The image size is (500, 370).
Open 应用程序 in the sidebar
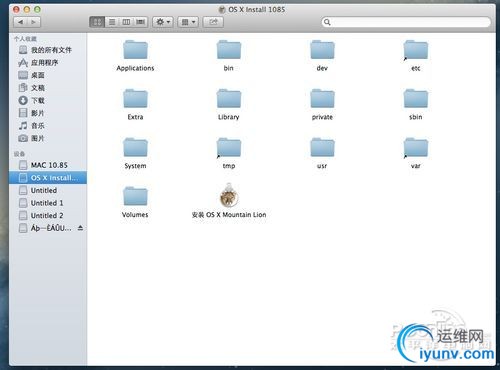point(48,63)
